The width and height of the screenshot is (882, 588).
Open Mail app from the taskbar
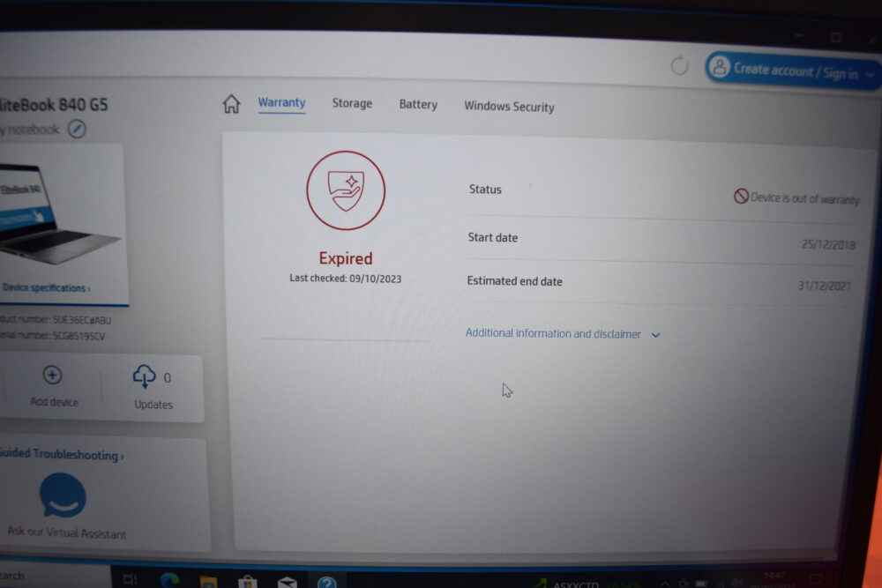(x=287, y=582)
